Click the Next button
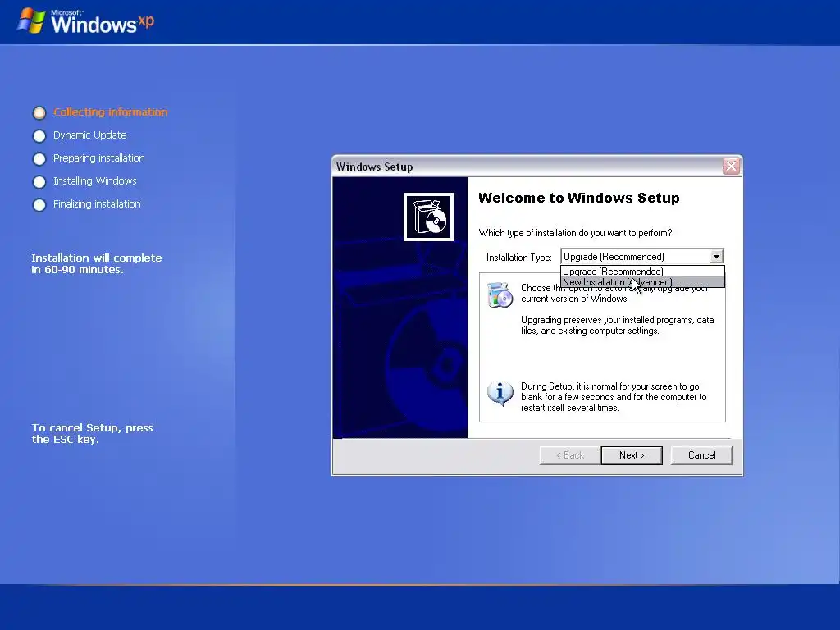 click(x=632, y=455)
